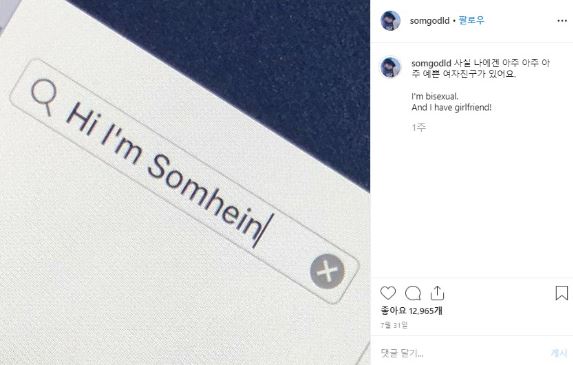Click the 1주 timestamp under caption
This screenshot has height=365, width=573.
click(419, 127)
